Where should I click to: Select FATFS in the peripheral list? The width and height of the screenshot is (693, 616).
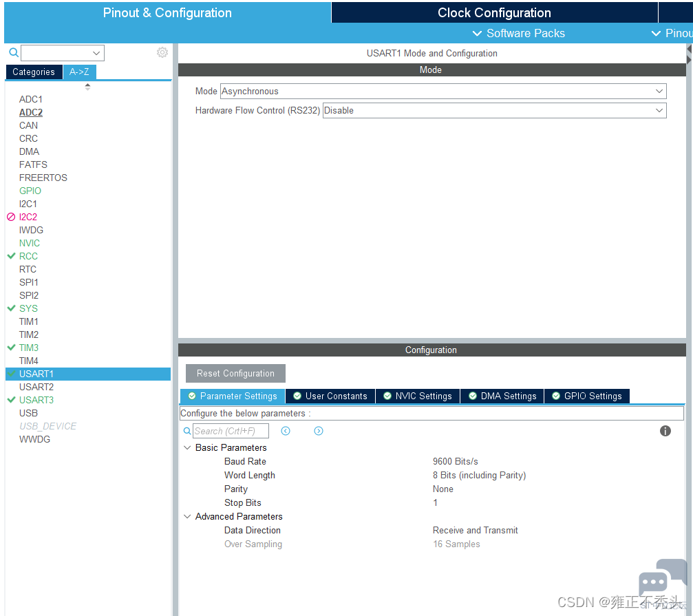[33, 164]
